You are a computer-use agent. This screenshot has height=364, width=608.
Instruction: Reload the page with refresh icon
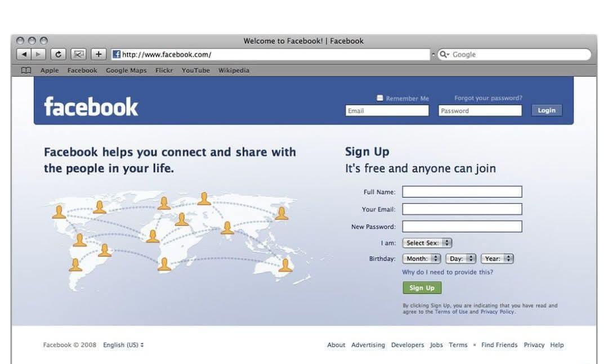pos(58,54)
